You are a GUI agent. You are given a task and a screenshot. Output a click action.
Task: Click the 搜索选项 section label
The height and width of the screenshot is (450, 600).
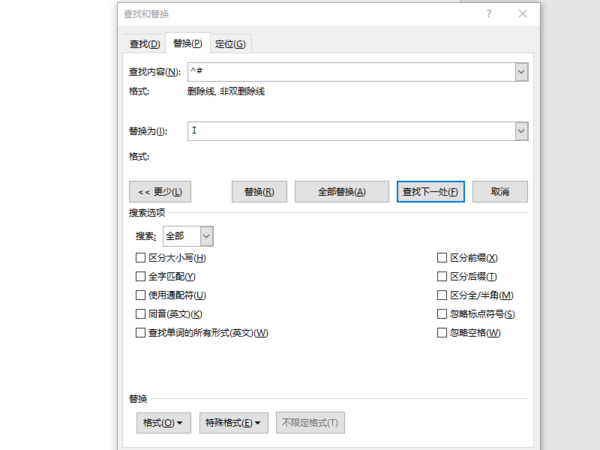(147, 213)
